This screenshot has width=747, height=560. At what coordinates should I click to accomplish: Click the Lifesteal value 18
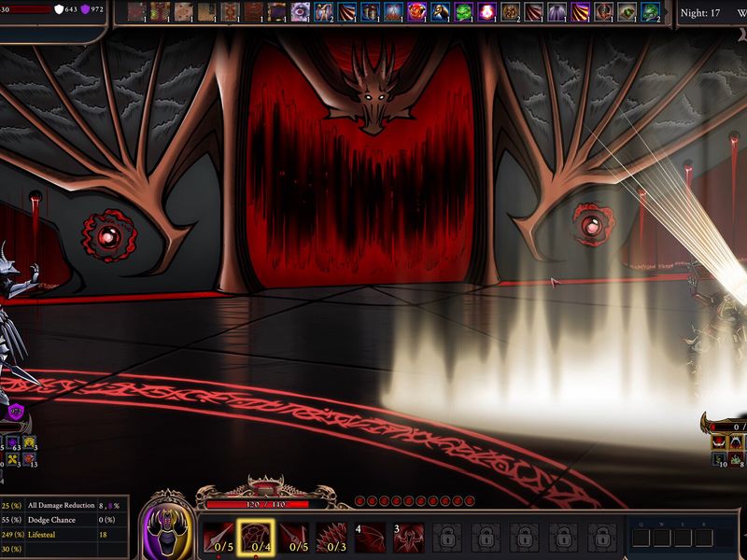pyautogui.click(x=104, y=534)
